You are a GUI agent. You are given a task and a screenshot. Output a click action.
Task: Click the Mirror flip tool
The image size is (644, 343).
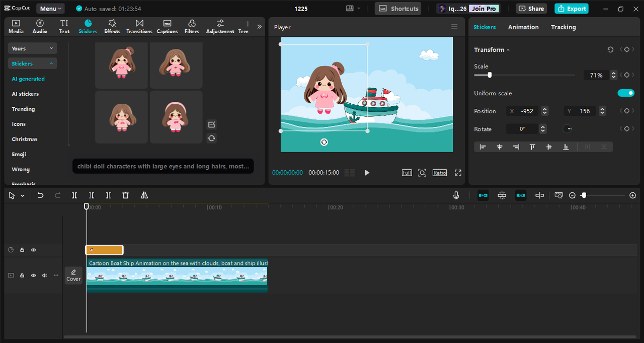(x=144, y=195)
